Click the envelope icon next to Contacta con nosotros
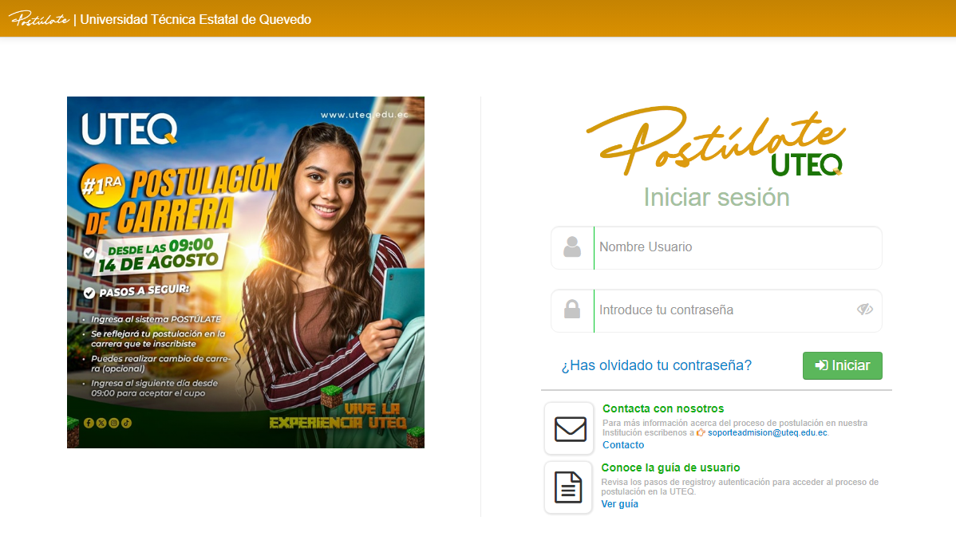Viewport: 956px width, 560px height. pos(570,429)
